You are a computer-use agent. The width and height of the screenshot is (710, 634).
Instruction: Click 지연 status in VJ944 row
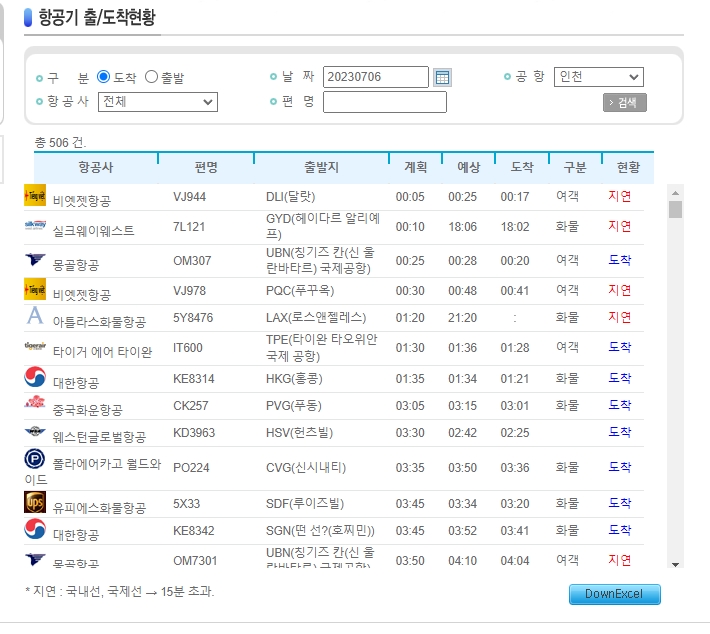coord(619,196)
